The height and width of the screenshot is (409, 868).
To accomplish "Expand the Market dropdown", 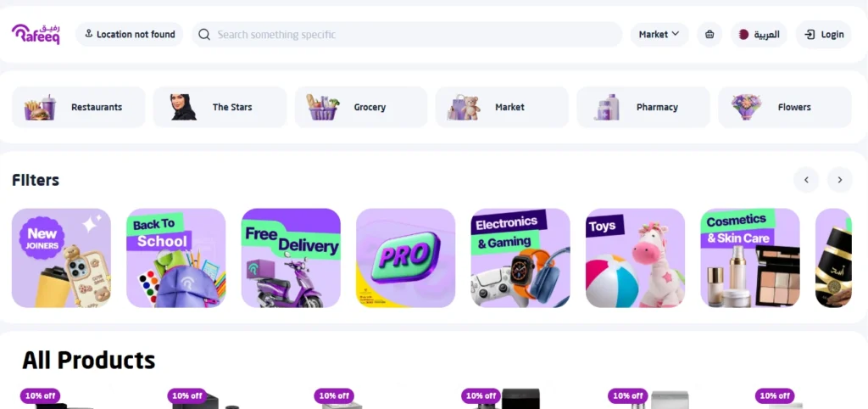I will (x=659, y=34).
